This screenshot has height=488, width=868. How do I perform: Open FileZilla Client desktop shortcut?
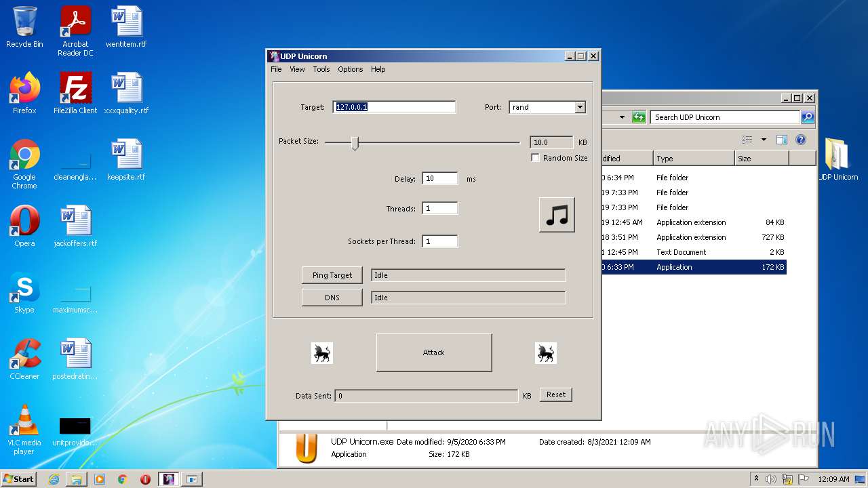75,94
